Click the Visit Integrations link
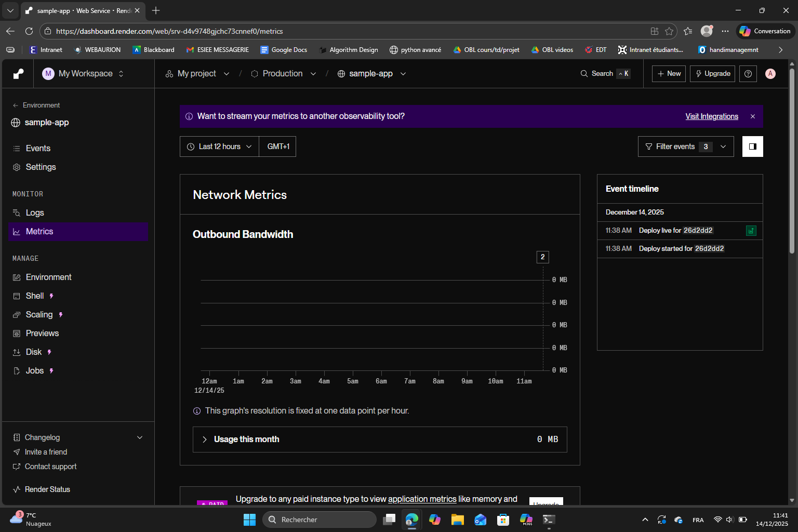 [711, 116]
